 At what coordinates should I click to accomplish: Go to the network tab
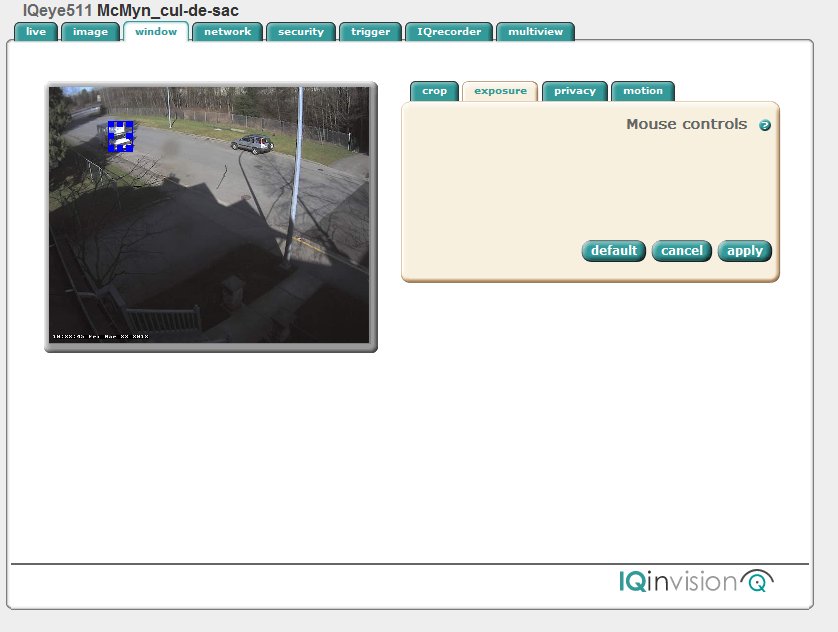click(x=227, y=32)
